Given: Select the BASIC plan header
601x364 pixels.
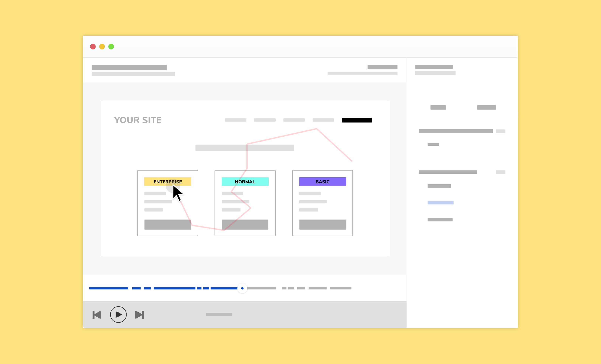Looking at the screenshot, I should tap(322, 181).
